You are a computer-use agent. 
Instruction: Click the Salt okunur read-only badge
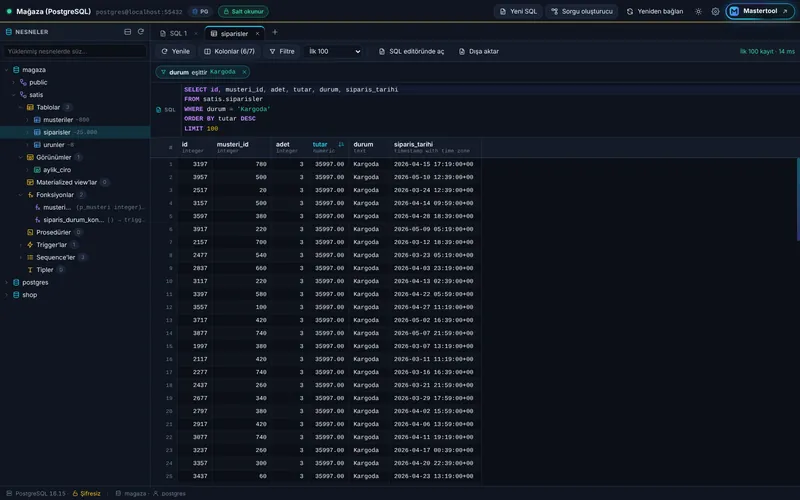243,11
